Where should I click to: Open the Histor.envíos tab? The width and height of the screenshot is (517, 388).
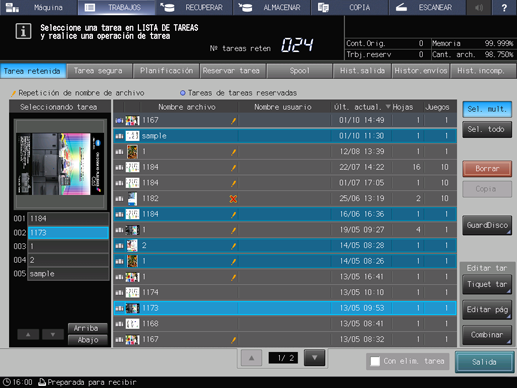pyautogui.click(x=421, y=71)
